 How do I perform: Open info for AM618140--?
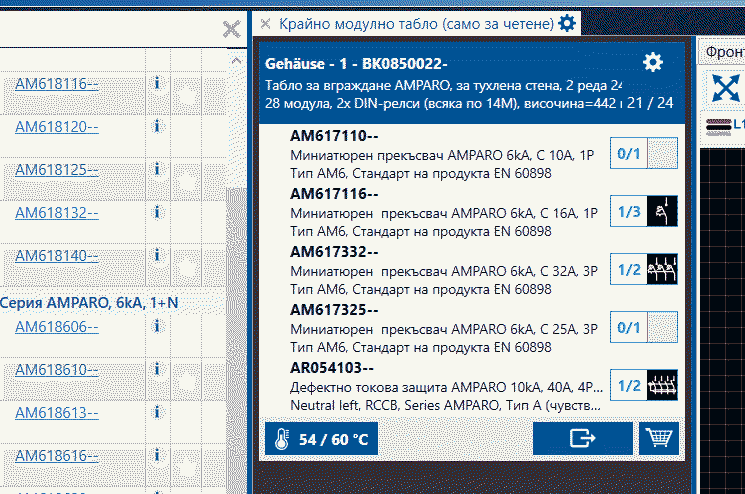pos(157,255)
